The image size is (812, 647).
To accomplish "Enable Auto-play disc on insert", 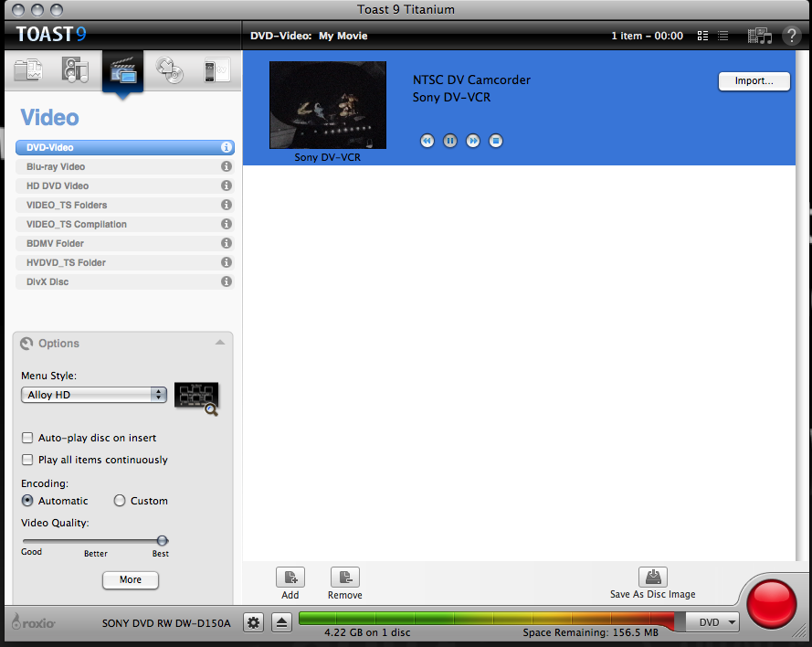I will [x=27, y=438].
